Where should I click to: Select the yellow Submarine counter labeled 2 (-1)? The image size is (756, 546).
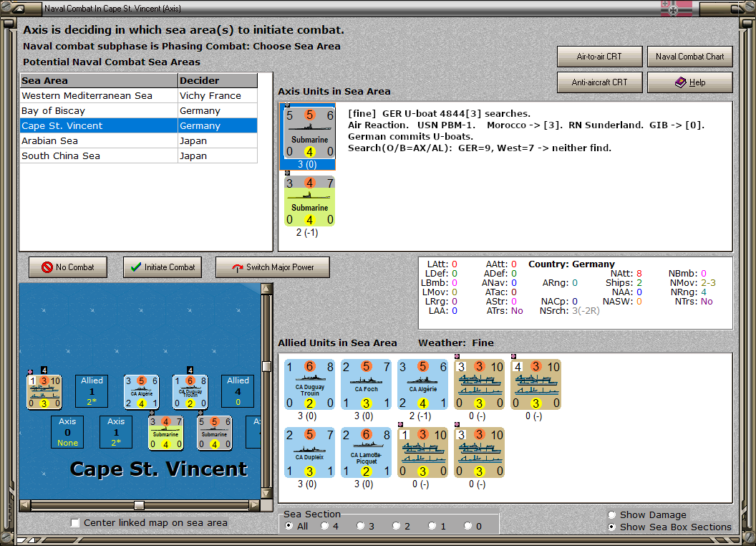(x=309, y=201)
